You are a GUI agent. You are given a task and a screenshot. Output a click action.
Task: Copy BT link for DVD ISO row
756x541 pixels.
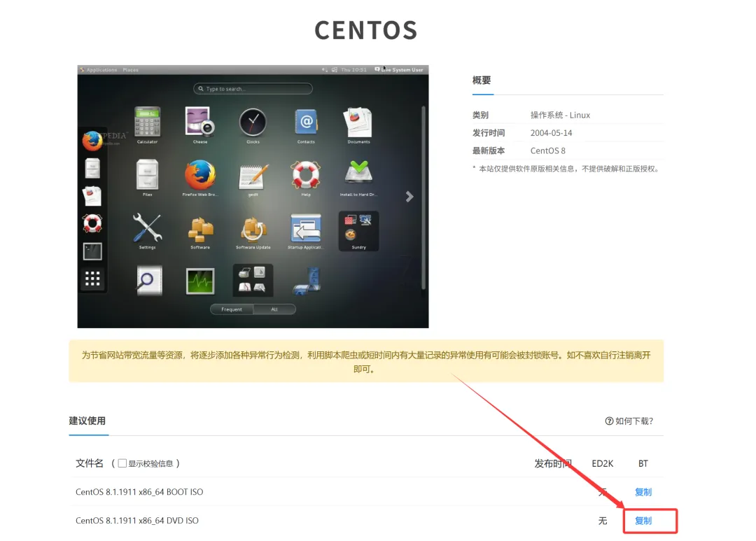tap(643, 520)
